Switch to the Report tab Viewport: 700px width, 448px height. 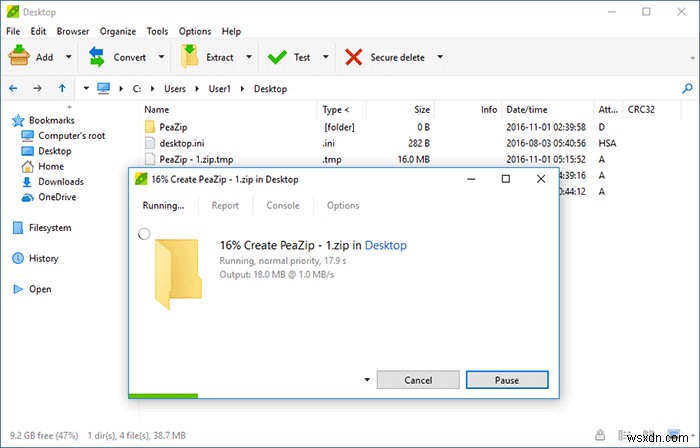225,206
